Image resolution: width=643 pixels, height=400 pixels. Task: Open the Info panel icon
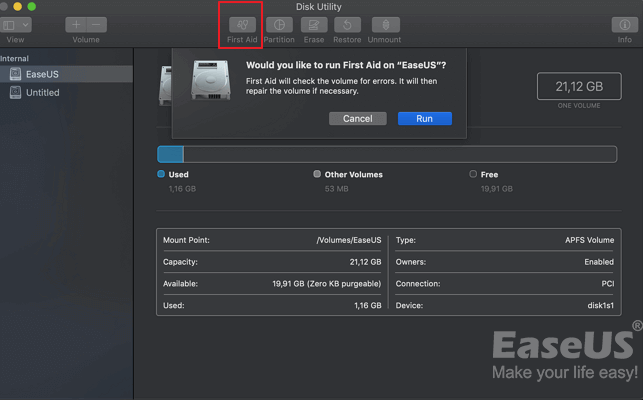[624, 25]
